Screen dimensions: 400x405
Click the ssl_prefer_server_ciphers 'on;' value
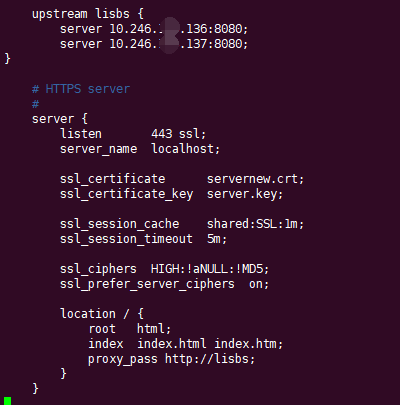259,284
